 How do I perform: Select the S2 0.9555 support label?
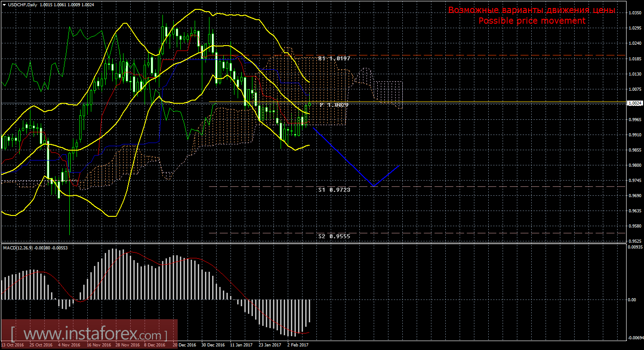[x=334, y=236]
